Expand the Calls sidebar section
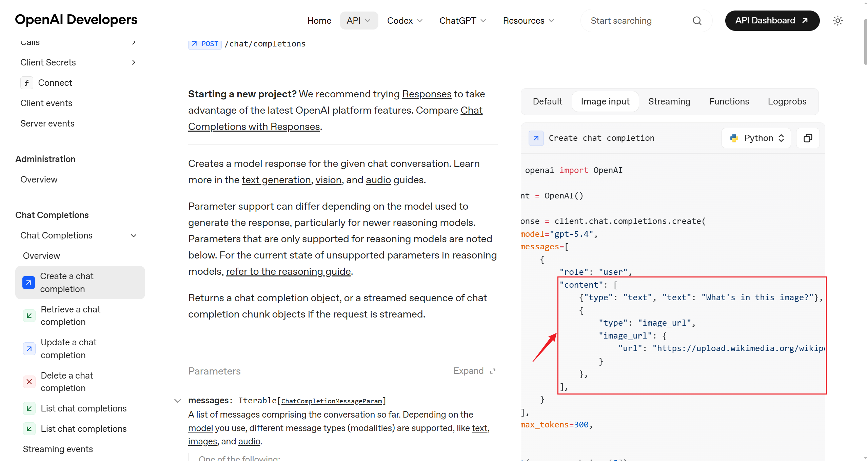The width and height of the screenshot is (868, 461). coord(134,42)
